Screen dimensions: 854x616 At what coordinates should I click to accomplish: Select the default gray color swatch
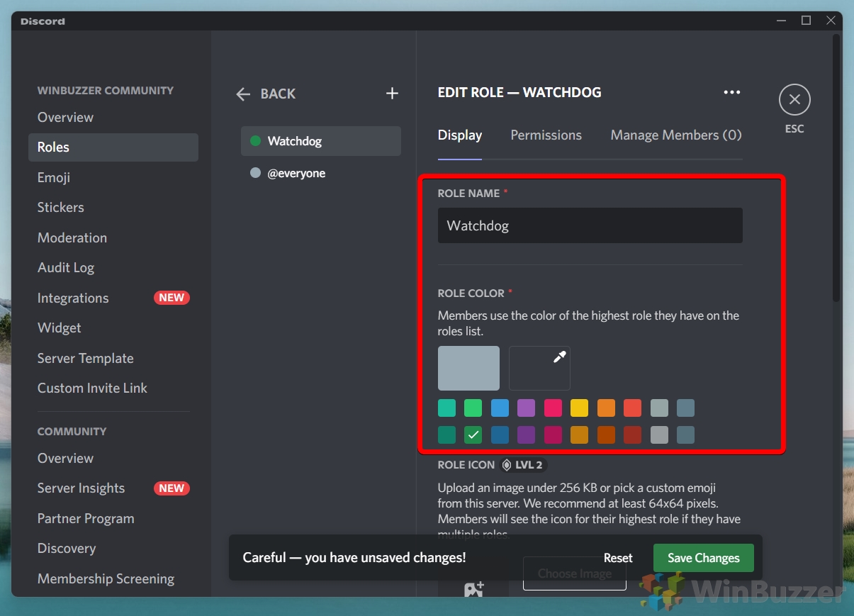point(468,368)
